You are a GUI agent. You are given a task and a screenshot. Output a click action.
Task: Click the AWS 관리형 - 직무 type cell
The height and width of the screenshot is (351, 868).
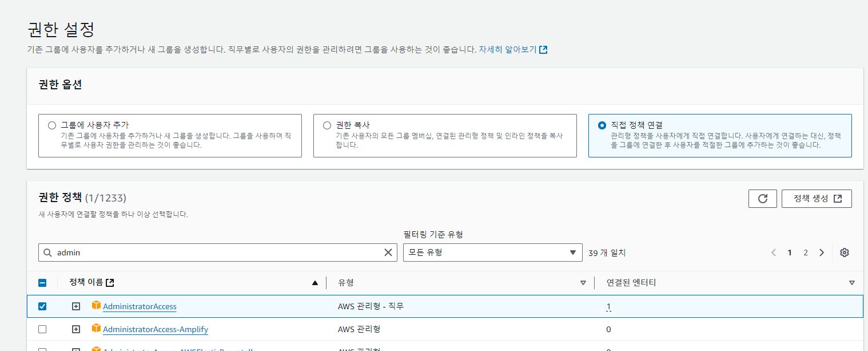tap(371, 306)
